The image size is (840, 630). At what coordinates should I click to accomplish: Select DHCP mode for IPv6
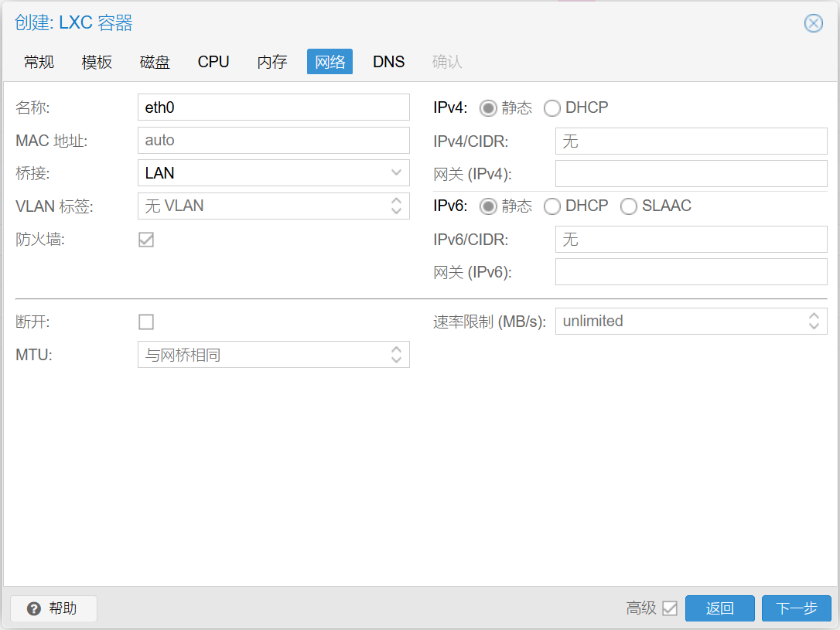click(552, 206)
